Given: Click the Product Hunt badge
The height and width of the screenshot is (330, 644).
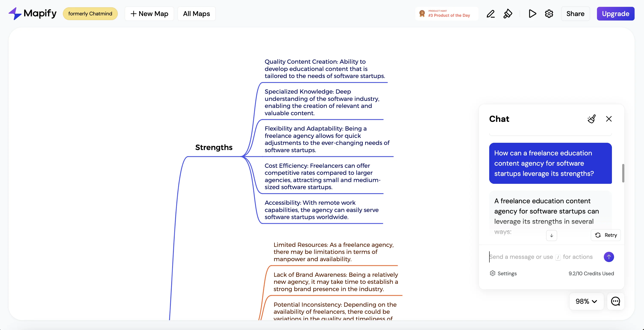Looking at the screenshot, I should (446, 14).
